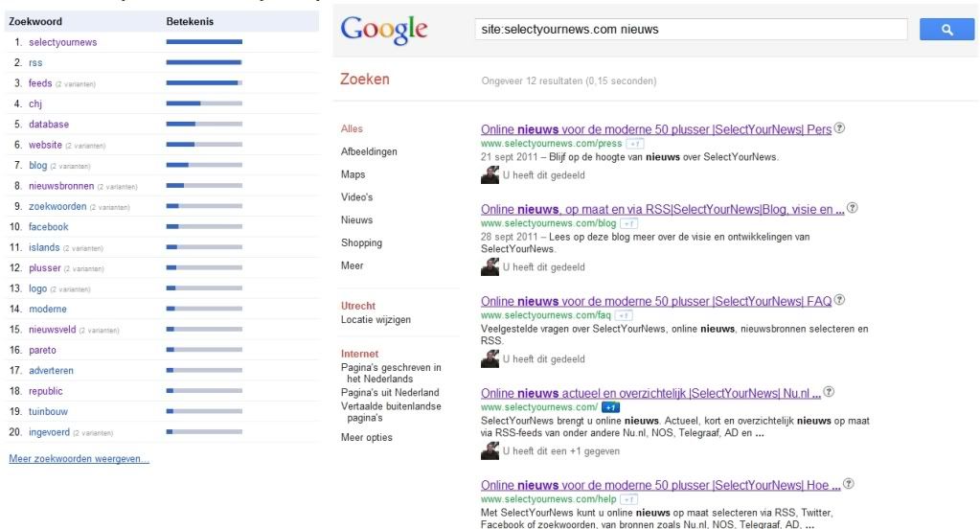This screenshot has width=980, height=529.
Task: Switch to Shopping results
Action: coord(361,242)
